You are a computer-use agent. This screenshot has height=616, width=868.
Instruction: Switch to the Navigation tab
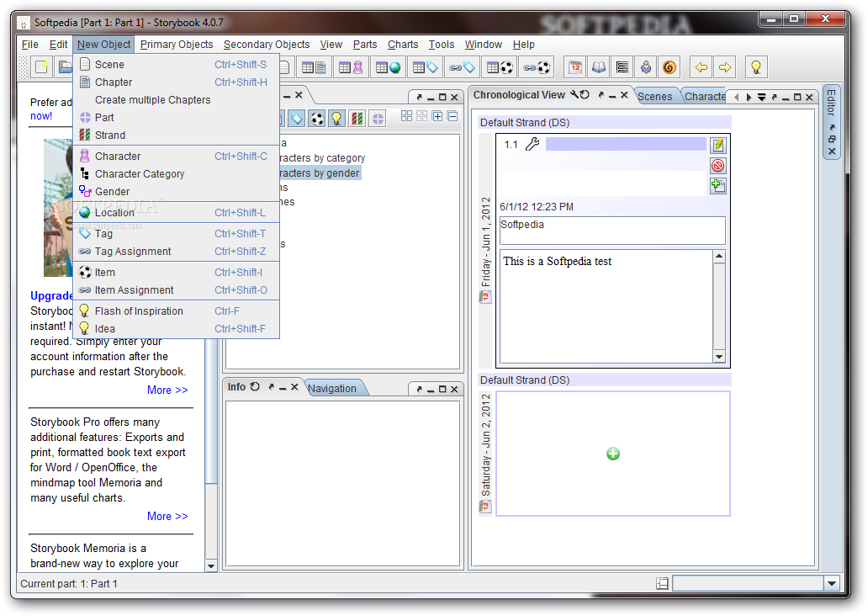[332, 388]
